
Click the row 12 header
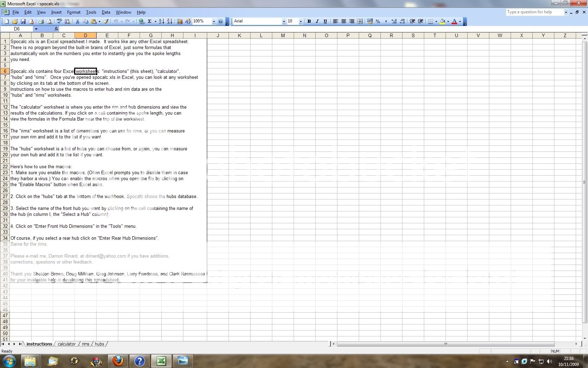coord(5,107)
